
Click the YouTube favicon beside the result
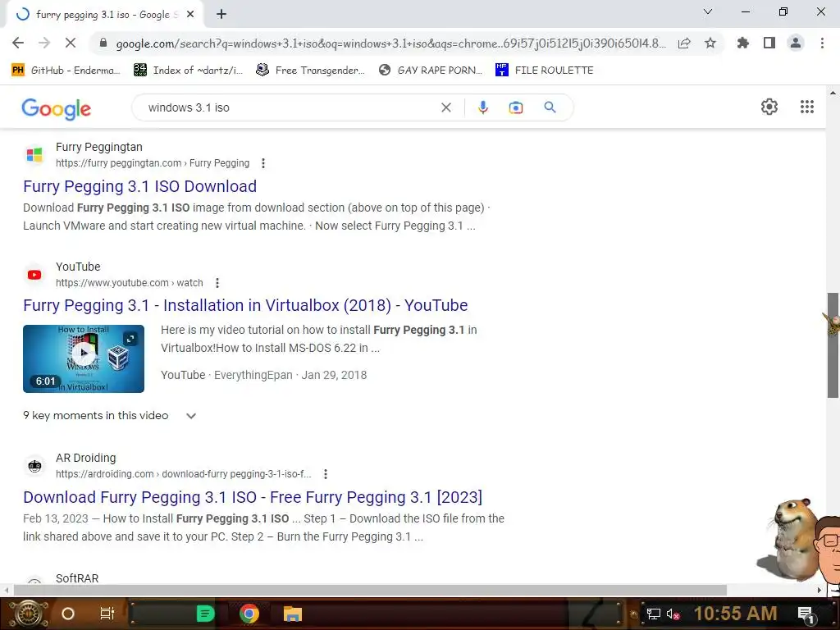tap(34, 275)
